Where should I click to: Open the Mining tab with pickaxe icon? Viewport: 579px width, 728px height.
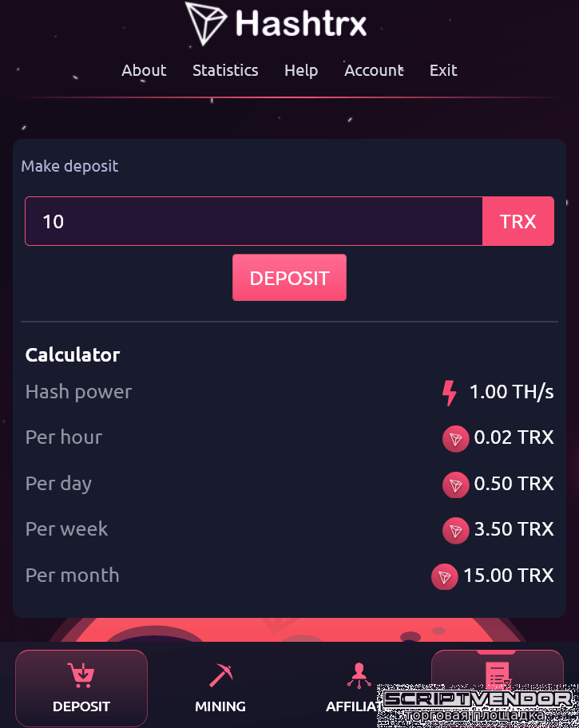(x=220, y=688)
